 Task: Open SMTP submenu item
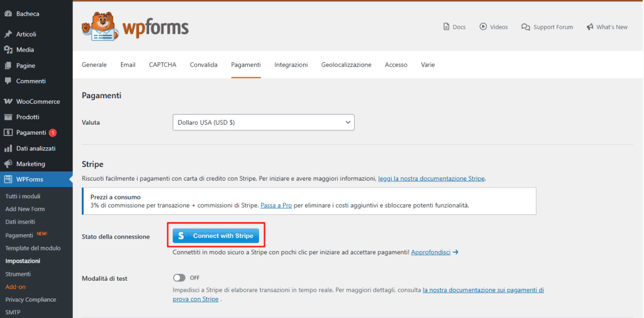point(13,312)
